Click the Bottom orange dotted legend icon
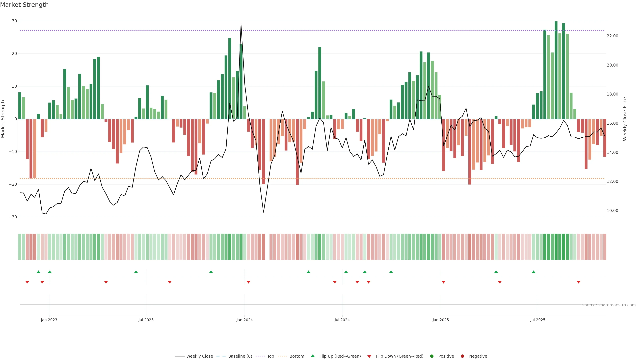Image resolution: width=644 pixels, height=362 pixels. point(282,356)
